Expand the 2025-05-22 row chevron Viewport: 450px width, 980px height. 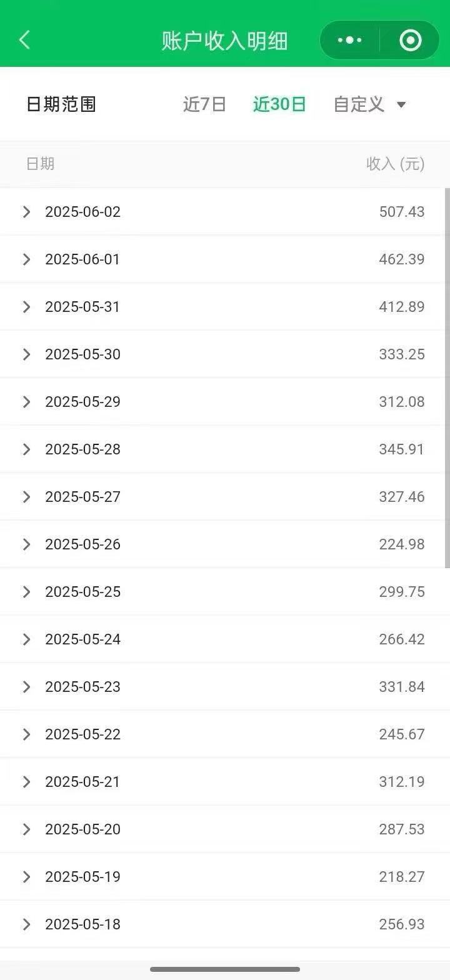26,734
